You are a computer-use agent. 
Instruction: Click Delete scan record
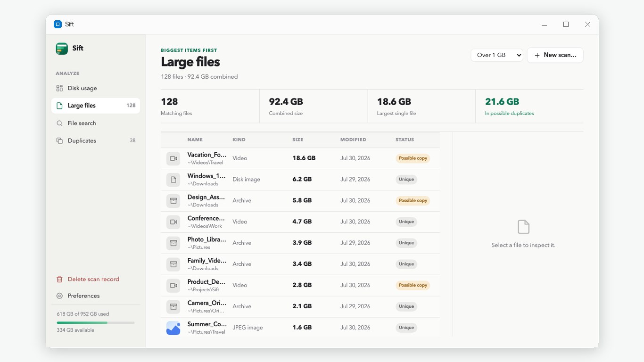coord(96,279)
